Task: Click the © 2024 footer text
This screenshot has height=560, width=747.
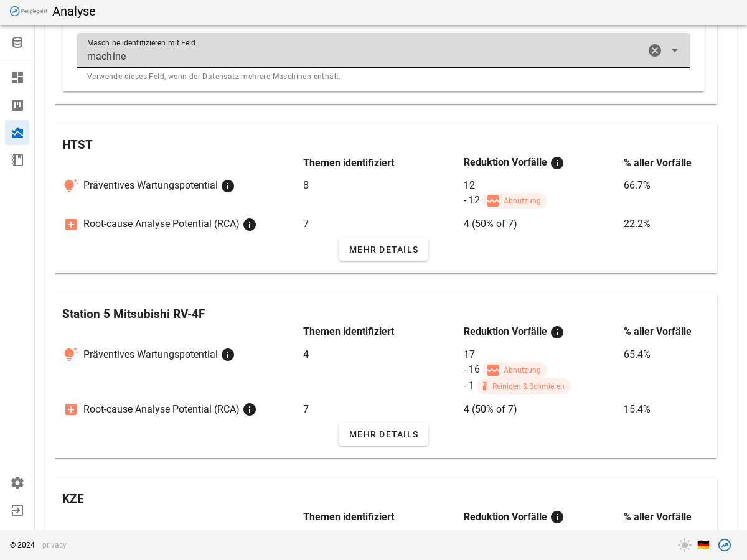Action: (x=22, y=545)
